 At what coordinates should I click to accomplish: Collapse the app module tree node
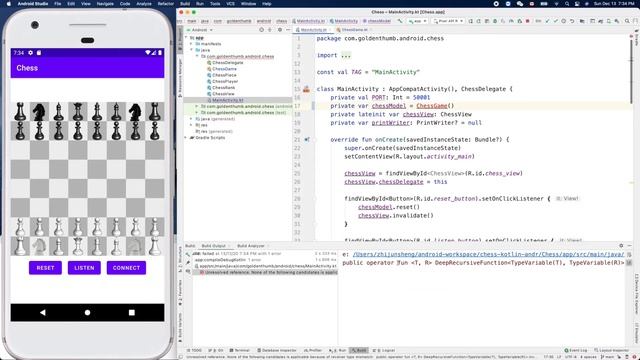point(187,38)
